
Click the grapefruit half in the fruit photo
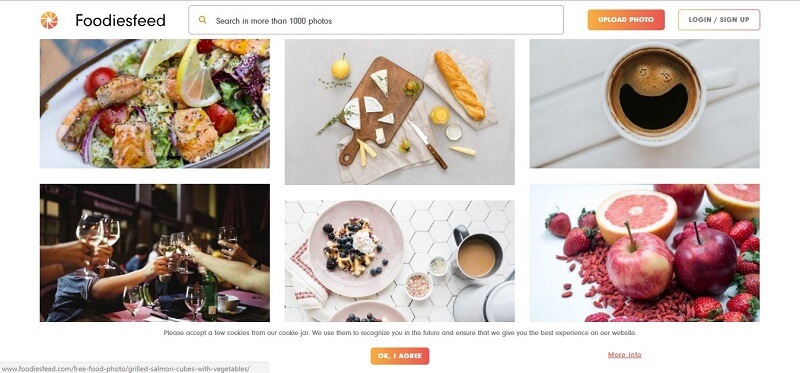click(x=636, y=217)
